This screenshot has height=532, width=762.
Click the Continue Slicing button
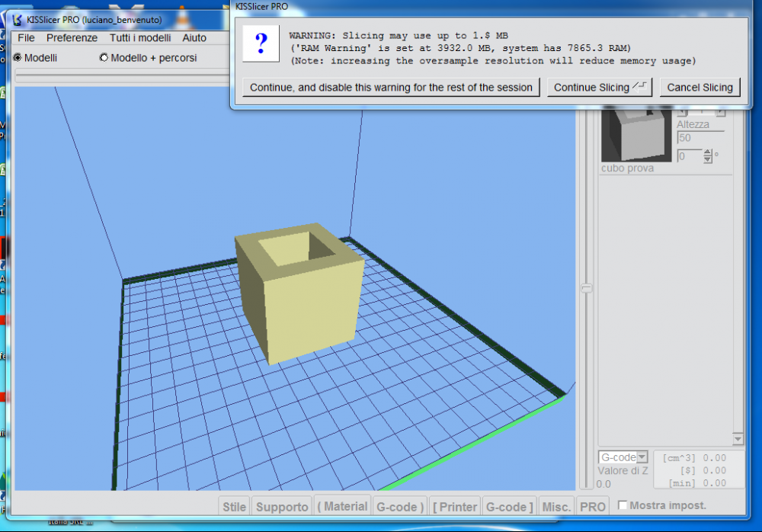[x=600, y=88]
